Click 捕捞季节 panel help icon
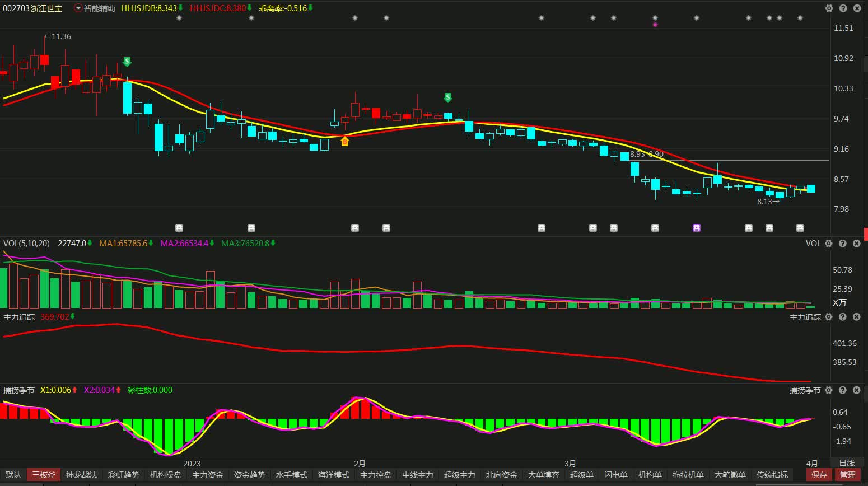This screenshot has height=486, width=868. pos(843,390)
